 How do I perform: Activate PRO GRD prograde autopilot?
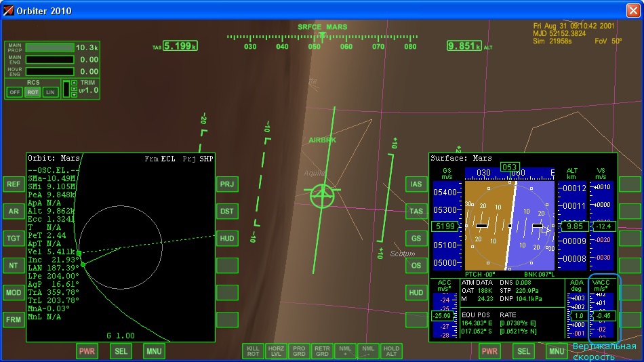tap(299, 351)
